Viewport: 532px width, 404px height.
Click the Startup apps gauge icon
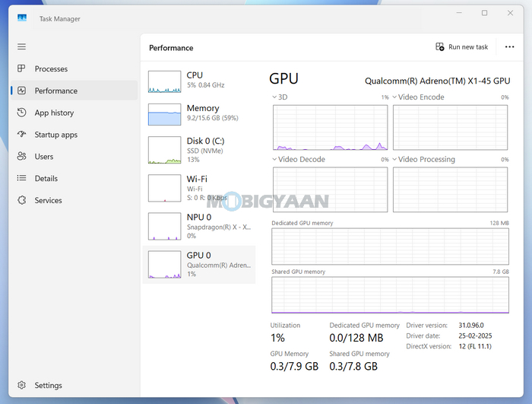point(22,134)
